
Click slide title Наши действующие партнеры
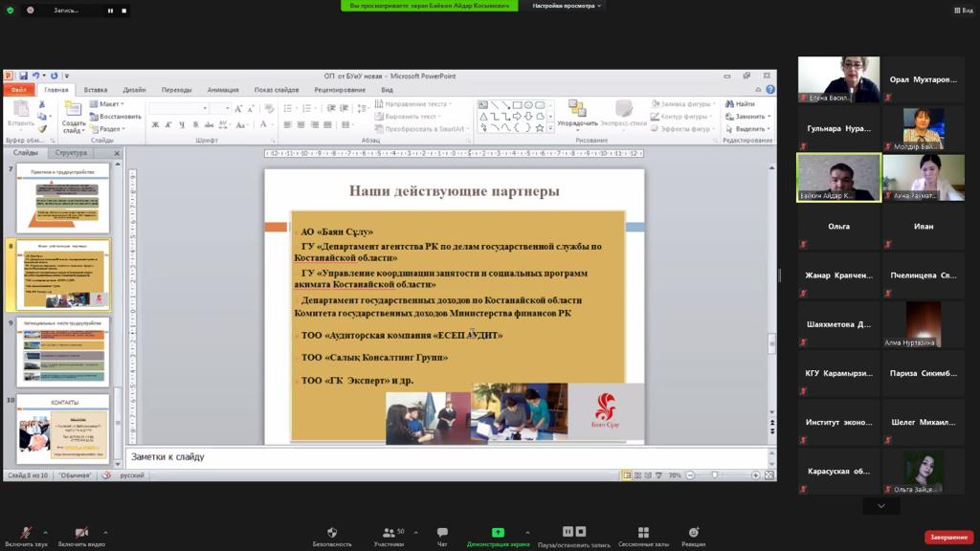click(455, 191)
